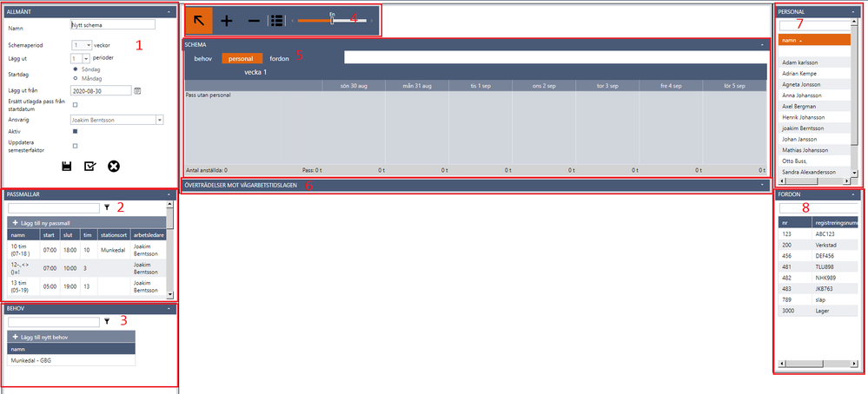868x394 pixels.
Task: Click the minus tool in toolbar
Action: click(254, 21)
